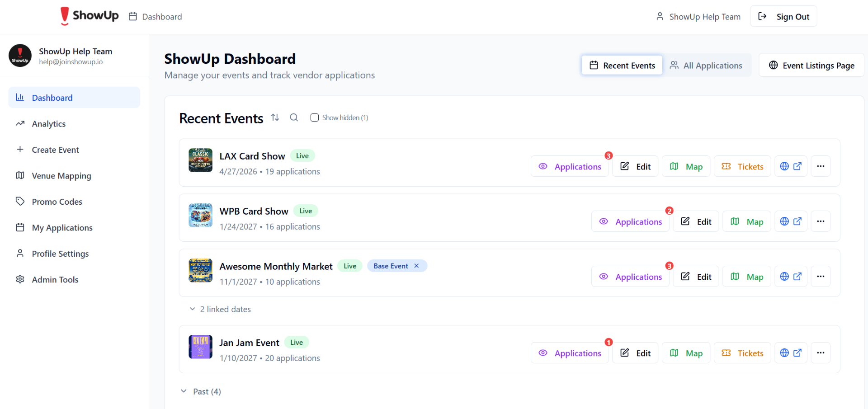Open Analytics from the sidebar
868x409 pixels.
[x=74, y=124]
